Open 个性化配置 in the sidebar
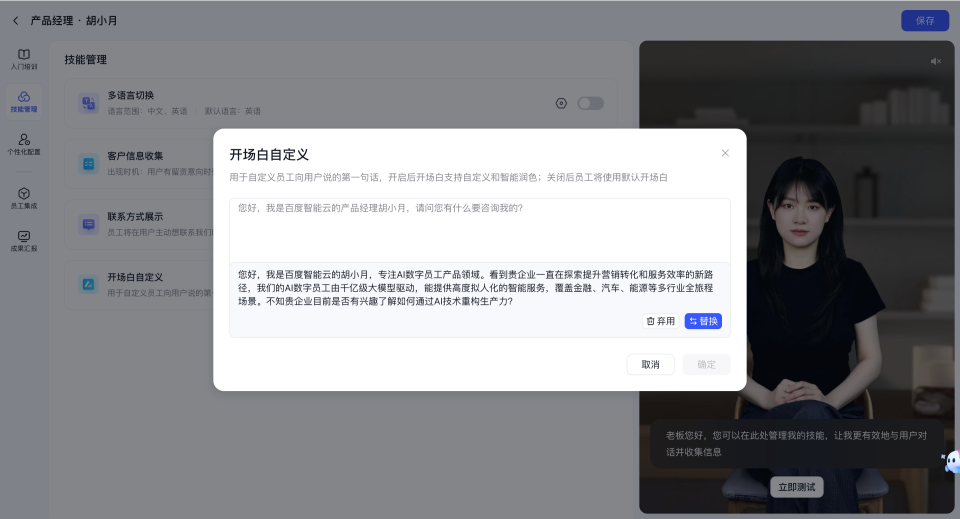 [x=24, y=145]
